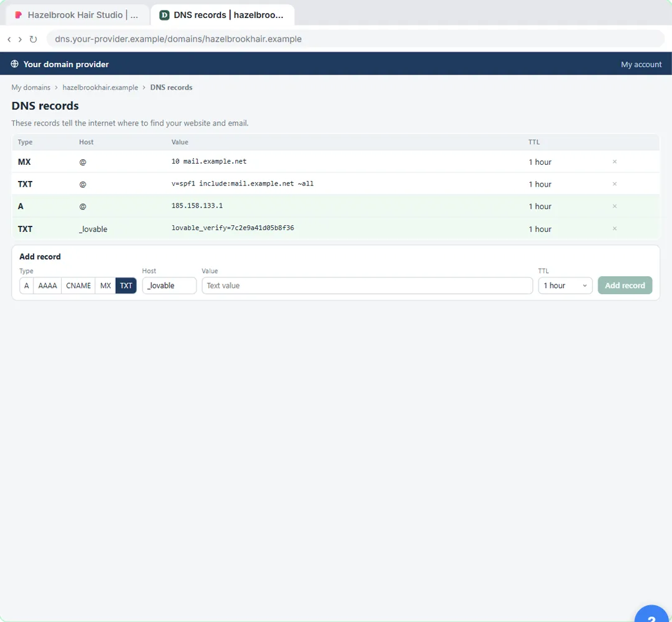Click the Lovable favicon on first tab
Image resolution: width=672 pixels, height=622 pixels.
19,15
